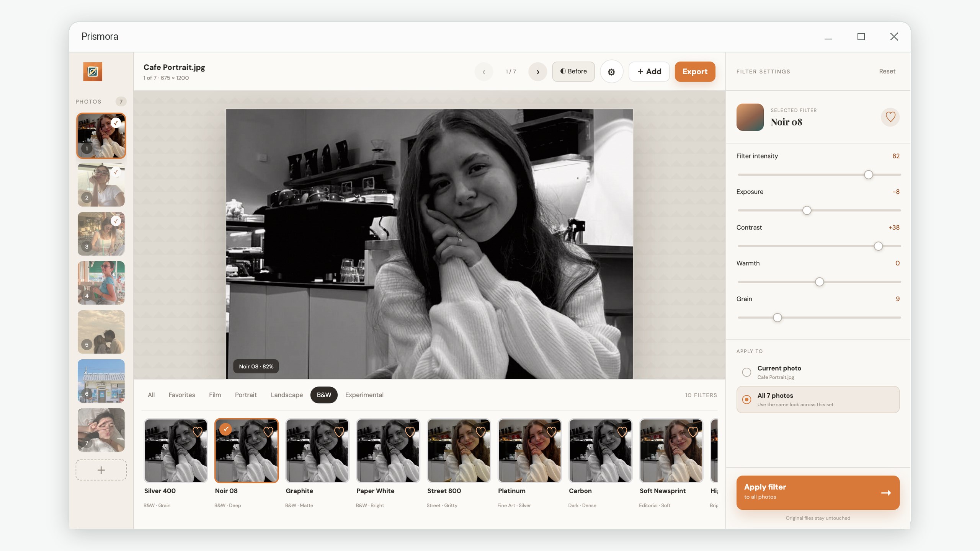
Task: Click the Noir 08 · 82% overlay badge
Action: point(256,366)
